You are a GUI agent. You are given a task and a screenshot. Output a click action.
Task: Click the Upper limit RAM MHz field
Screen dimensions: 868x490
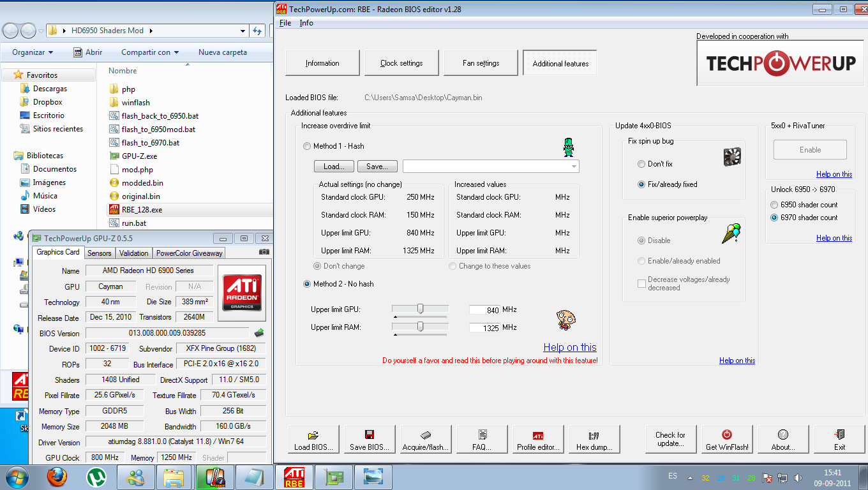click(484, 328)
